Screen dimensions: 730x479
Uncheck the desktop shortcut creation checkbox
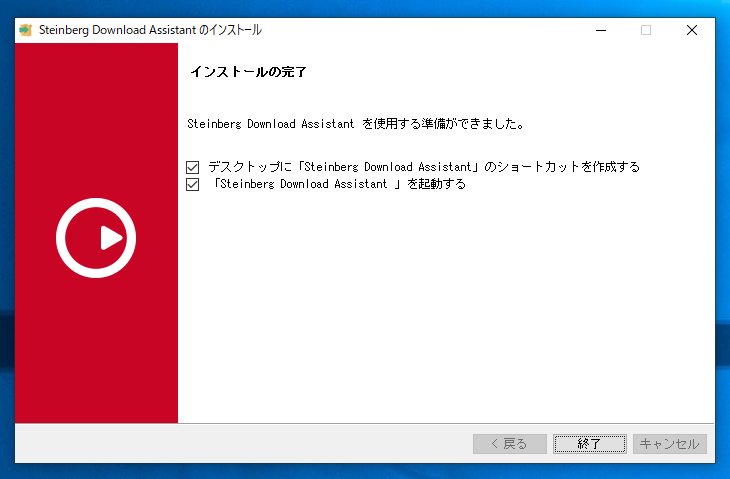tap(192, 167)
